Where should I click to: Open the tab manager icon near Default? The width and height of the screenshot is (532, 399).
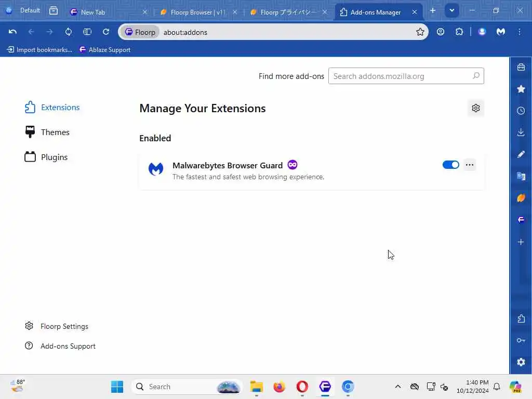[x=54, y=10]
